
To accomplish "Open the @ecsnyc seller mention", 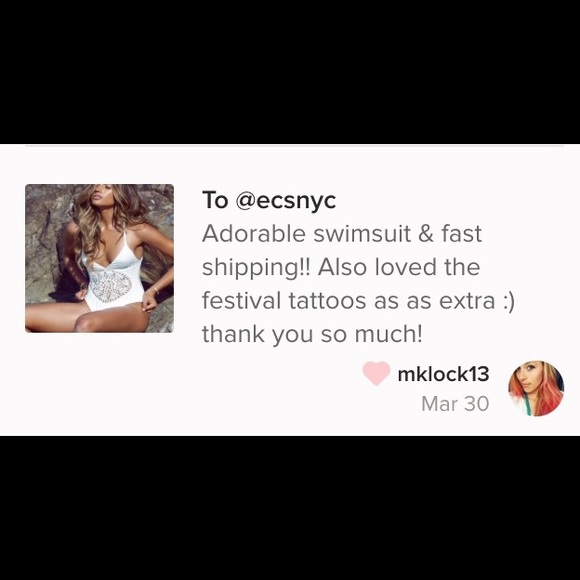I will (x=286, y=200).
